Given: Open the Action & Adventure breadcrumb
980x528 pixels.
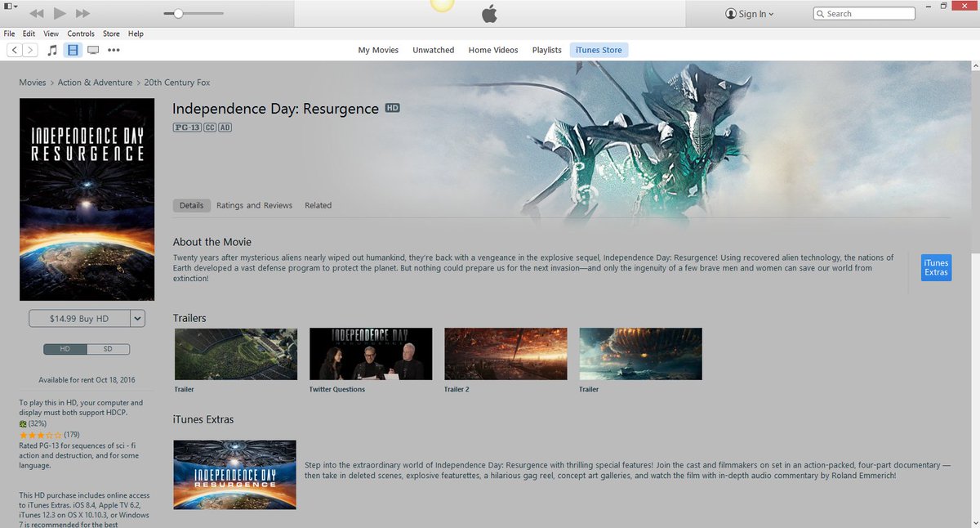Looking at the screenshot, I should click(95, 83).
